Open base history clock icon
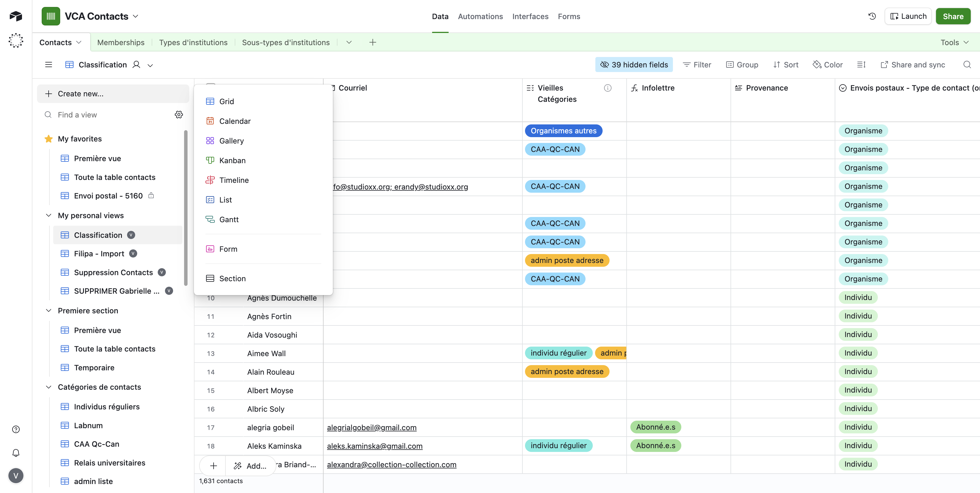Viewport: 980px width, 493px height. 872,16
